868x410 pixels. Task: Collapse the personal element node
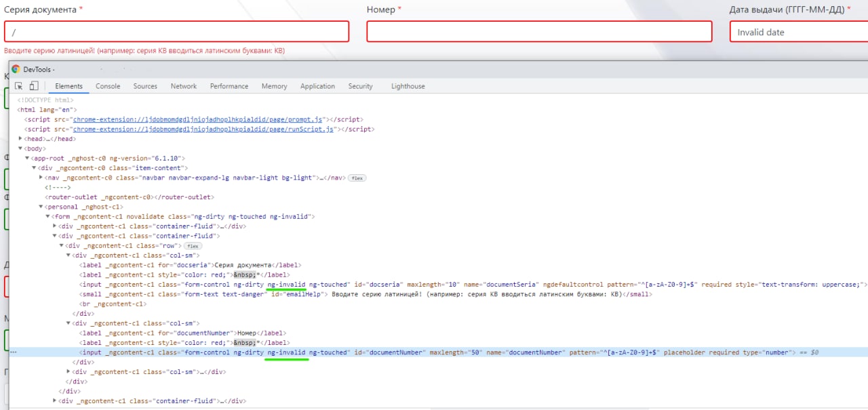coord(41,207)
